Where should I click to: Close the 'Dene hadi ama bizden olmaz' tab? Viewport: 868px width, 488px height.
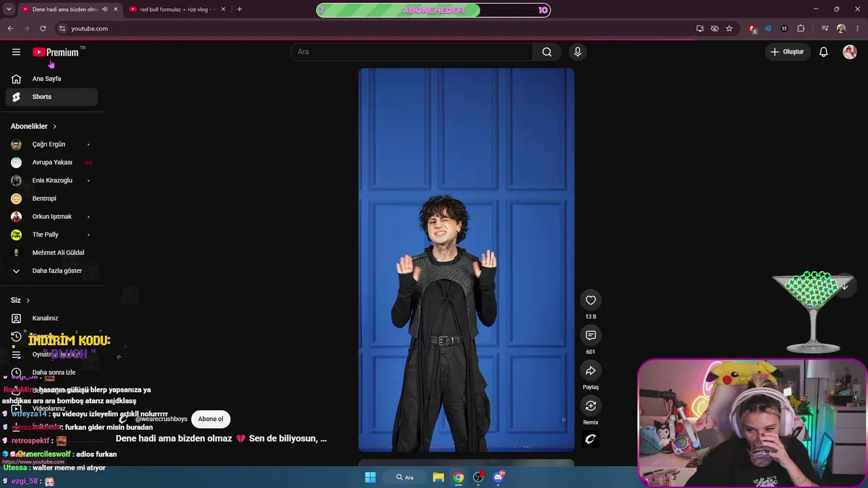pyautogui.click(x=115, y=9)
